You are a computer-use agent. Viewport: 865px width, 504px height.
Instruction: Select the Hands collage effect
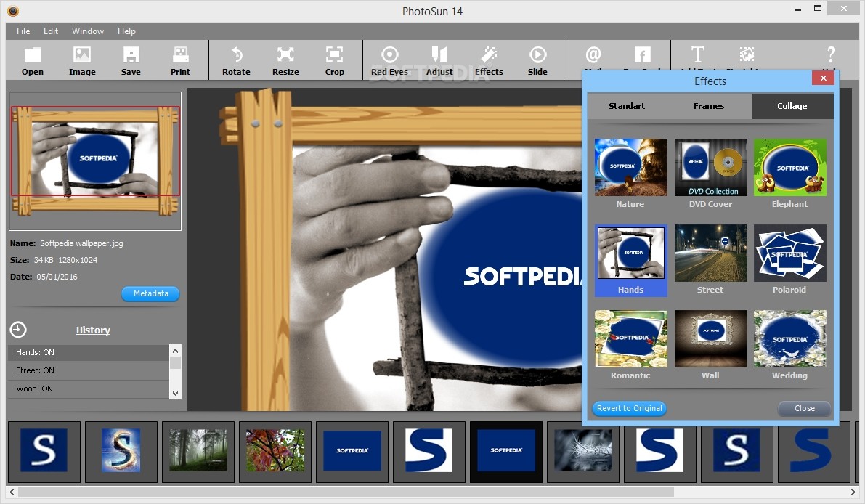pyautogui.click(x=630, y=260)
